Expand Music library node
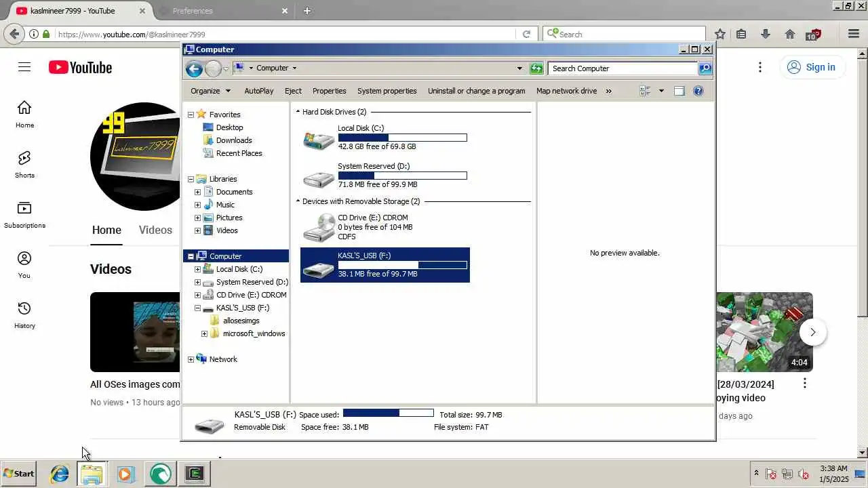The width and height of the screenshot is (868, 488). (x=197, y=205)
